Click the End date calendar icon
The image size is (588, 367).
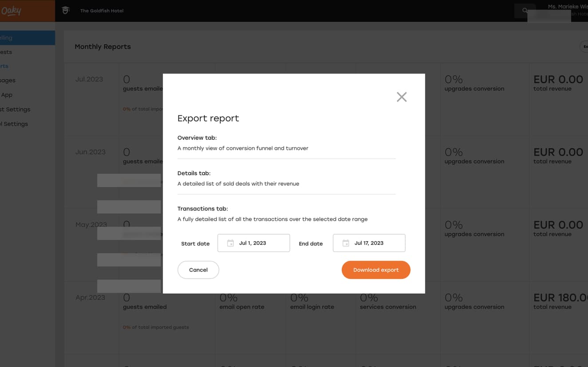346,243
